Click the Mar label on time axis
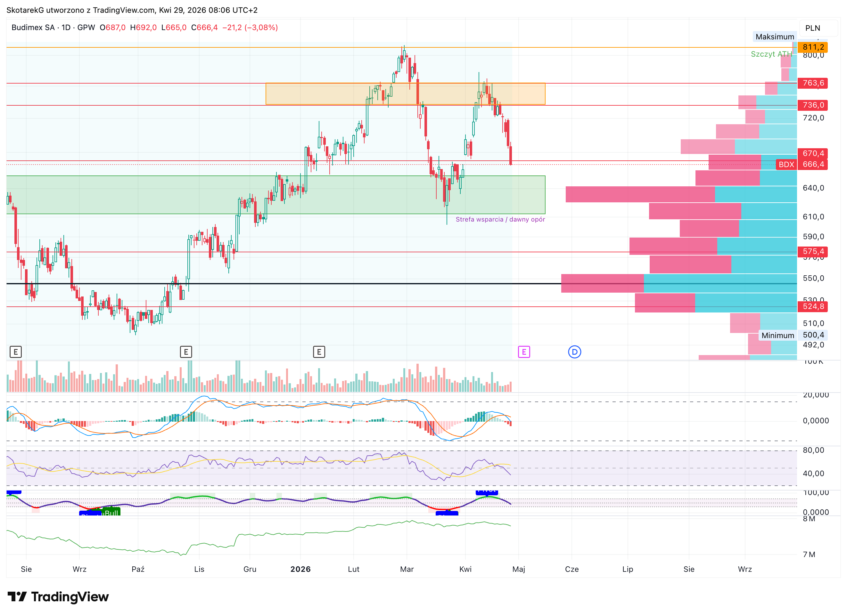This screenshot has width=847, height=616. 407,569
